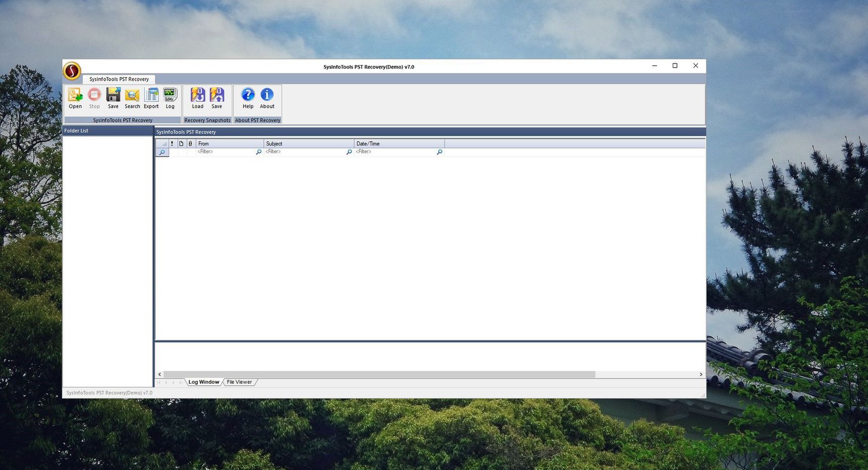This screenshot has width=868, height=470.
Task: Click the floppy Save icon beside Stop
Action: [113, 98]
